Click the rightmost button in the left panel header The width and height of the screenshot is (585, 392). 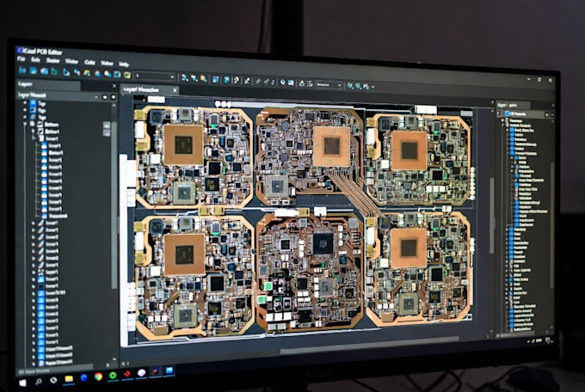click(x=114, y=97)
